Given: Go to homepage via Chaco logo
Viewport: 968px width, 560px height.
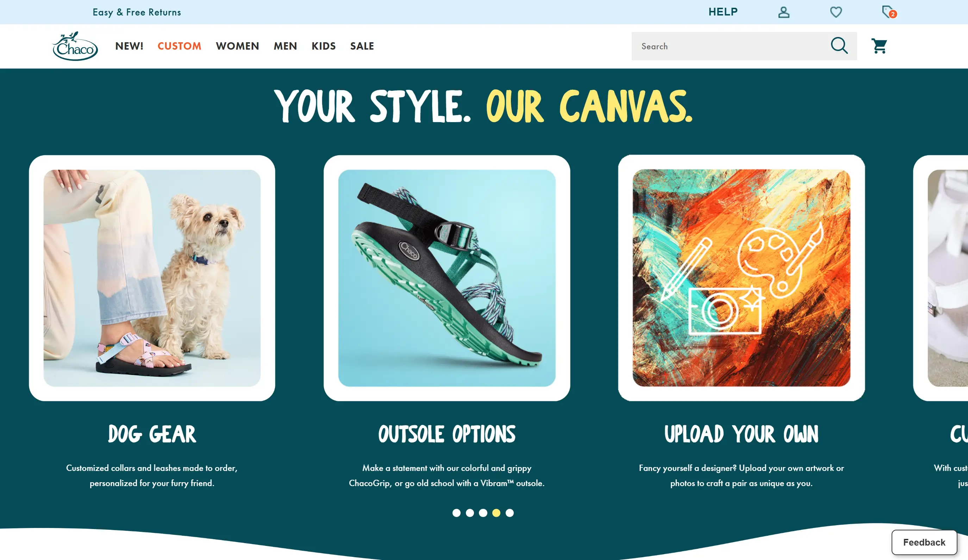Looking at the screenshot, I should (x=75, y=46).
